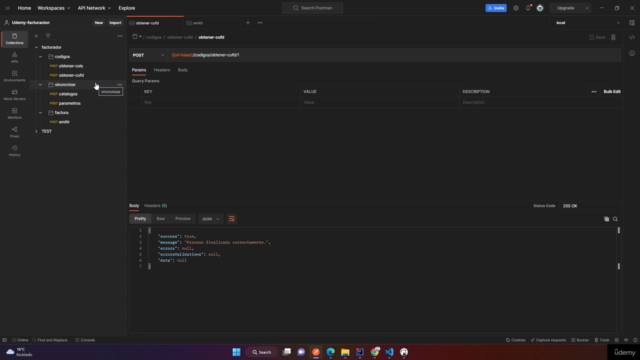640x360 pixels.
Task: Delete request using trash icon
Action: click(613, 37)
